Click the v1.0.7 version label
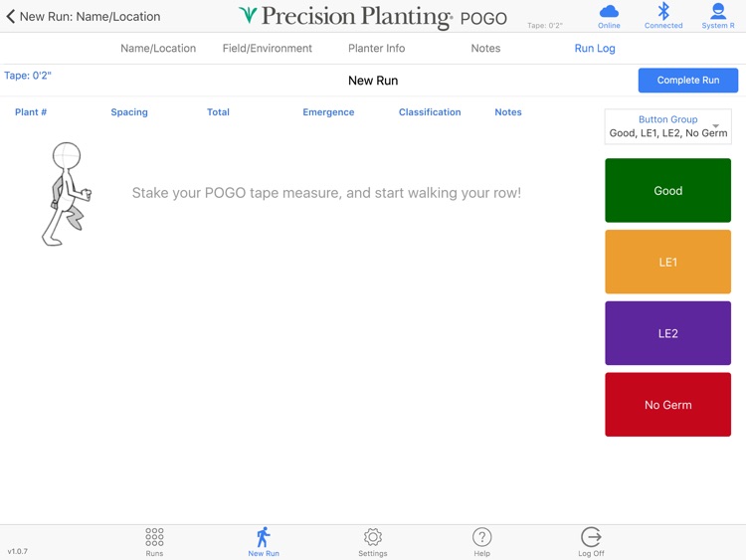The width and height of the screenshot is (746, 560). [x=18, y=551]
